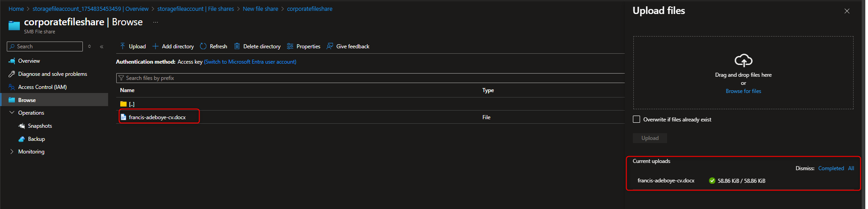Dismiss Completed uploads
868x209 pixels.
pos(831,168)
